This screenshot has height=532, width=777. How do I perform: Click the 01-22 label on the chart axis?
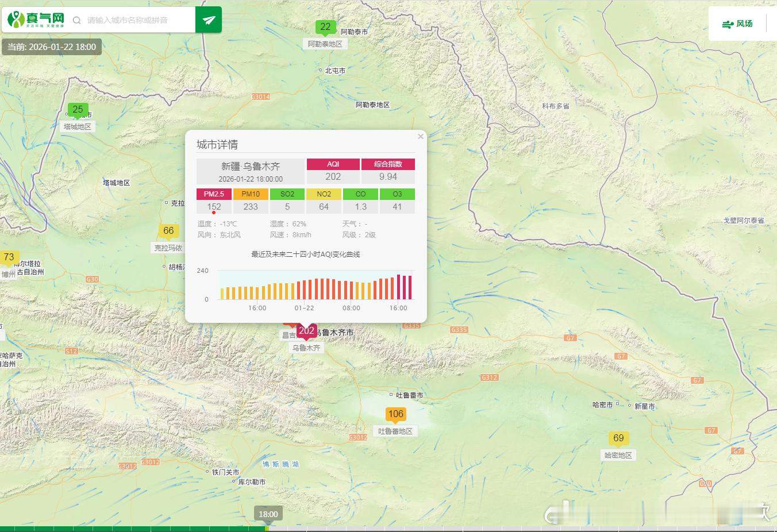pyautogui.click(x=304, y=308)
